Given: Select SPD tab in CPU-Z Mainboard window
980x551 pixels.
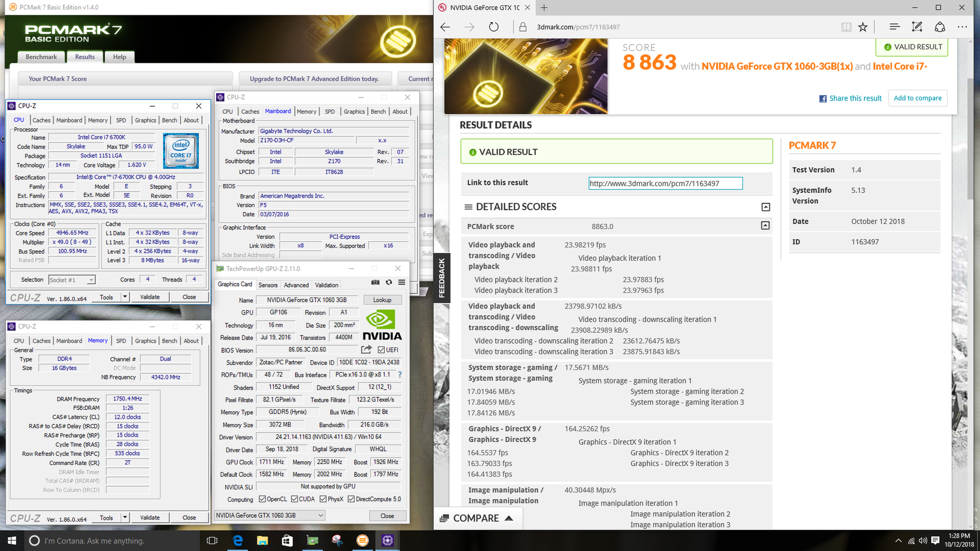Looking at the screenshot, I should [x=330, y=111].
